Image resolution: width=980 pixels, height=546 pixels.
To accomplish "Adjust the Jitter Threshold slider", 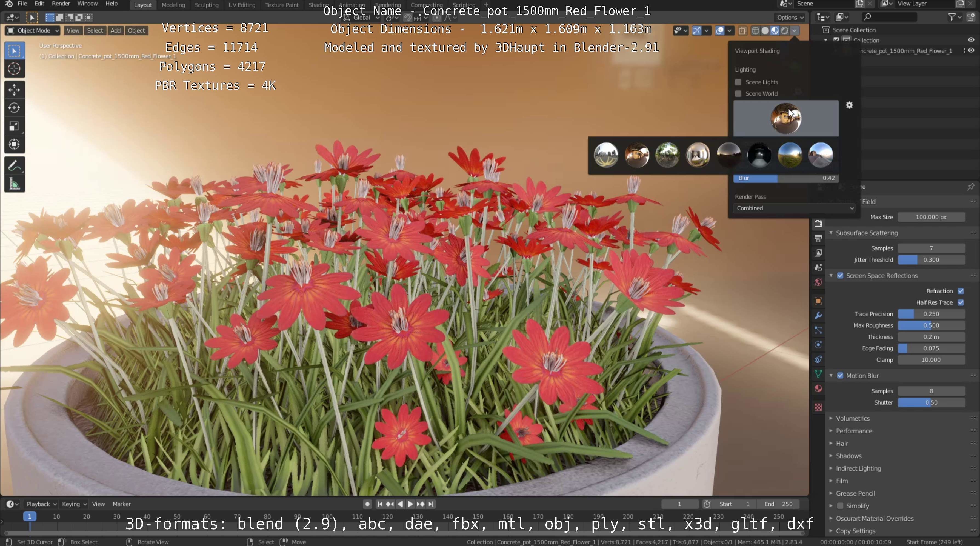I will [x=931, y=260].
